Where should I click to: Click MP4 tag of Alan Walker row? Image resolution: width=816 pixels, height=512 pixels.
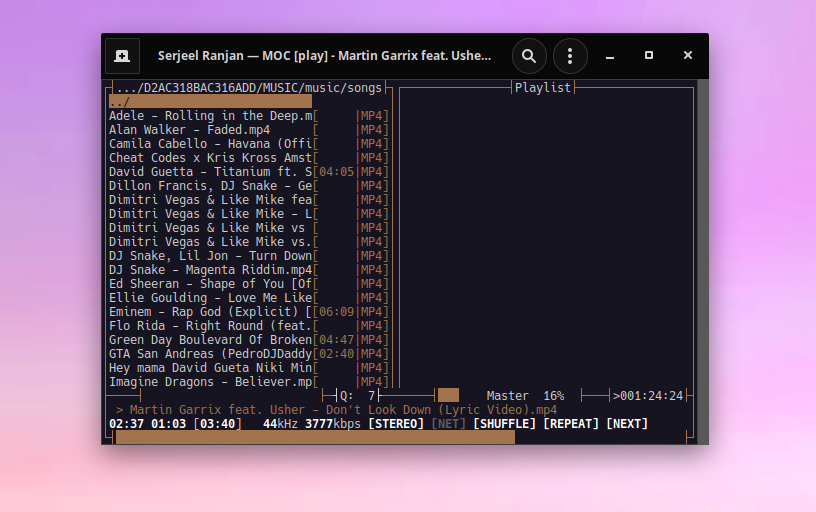[x=372, y=130]
